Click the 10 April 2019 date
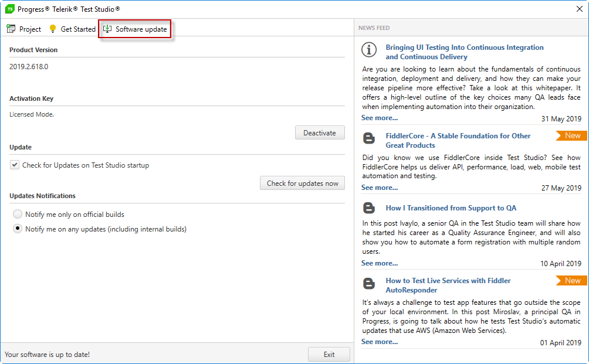The image size is (589, 364). click(561, 264)
